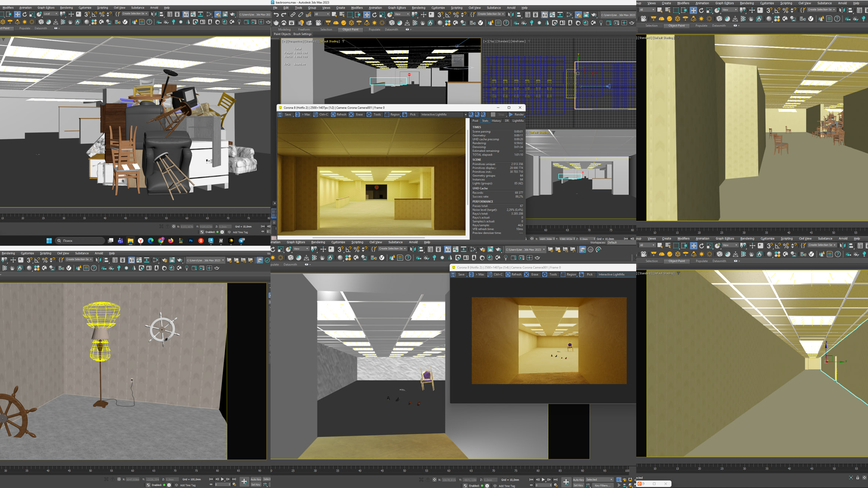The image size is (868, 488).
Task: Open the Edit menu in backrooms.max
Action: 286,8
